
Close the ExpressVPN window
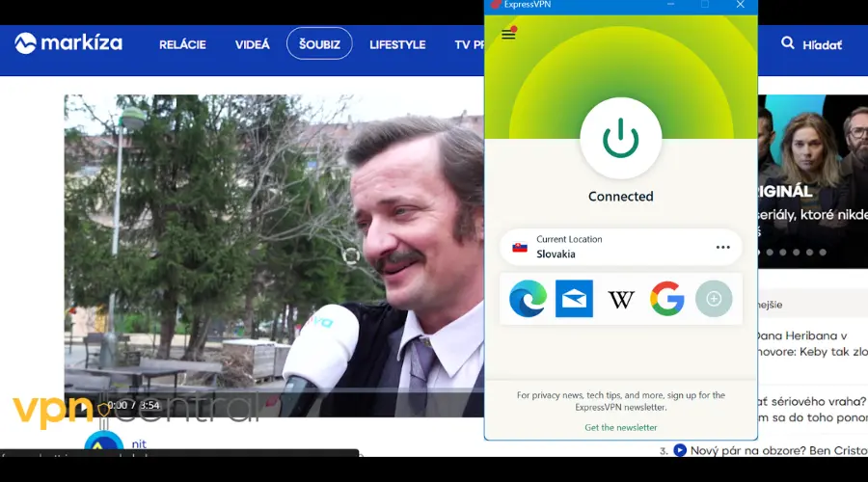point(740,5)
